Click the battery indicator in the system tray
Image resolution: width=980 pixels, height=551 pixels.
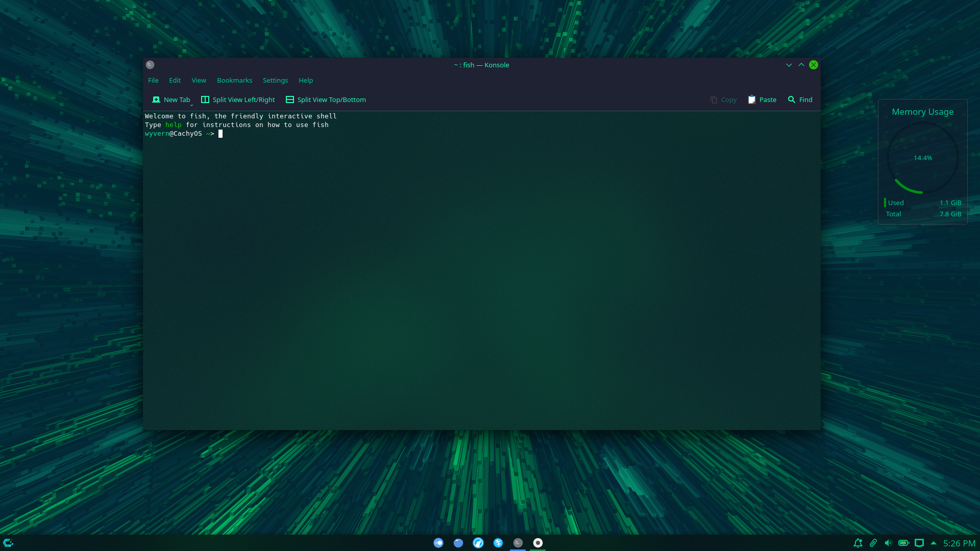tap(904, 542)
